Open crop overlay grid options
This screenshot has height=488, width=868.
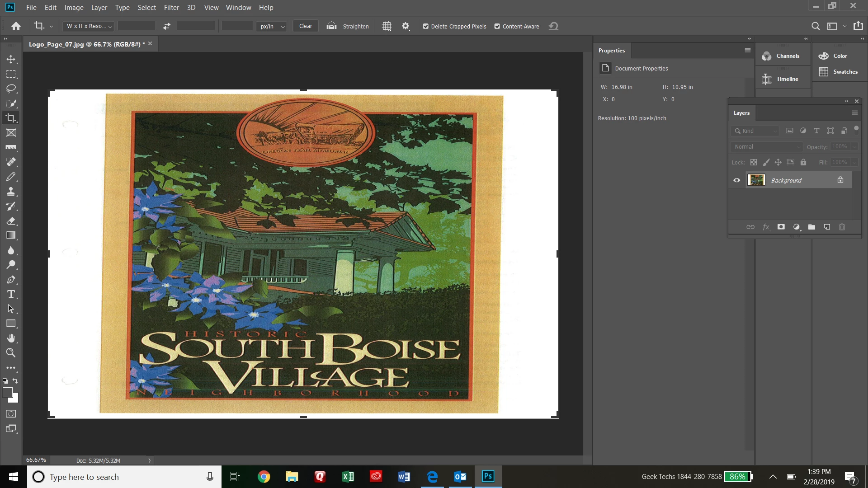pos(387,26)
